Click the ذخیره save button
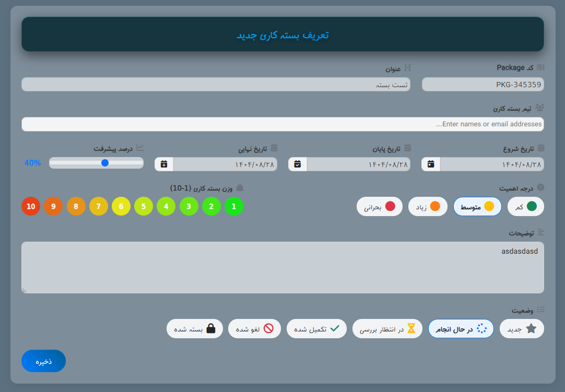Screen dimensions: 565x392 pos(43,361)
